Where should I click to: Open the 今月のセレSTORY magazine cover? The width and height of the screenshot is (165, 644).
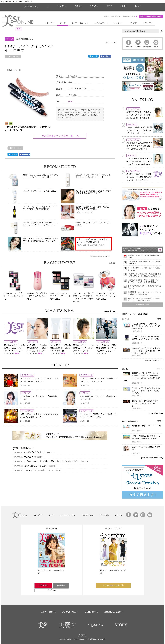point(113,550)
